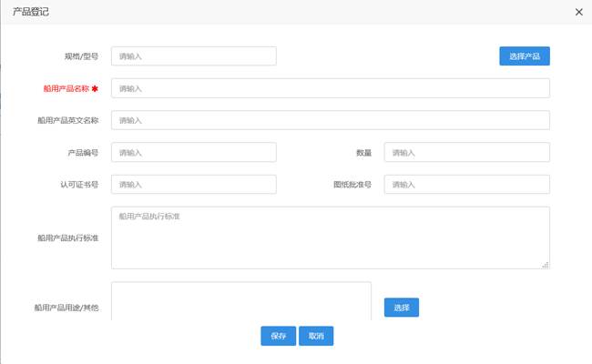Focus the 规格/型号 input field
Screen dimensions: 592x364
click(x=193, y=56)
